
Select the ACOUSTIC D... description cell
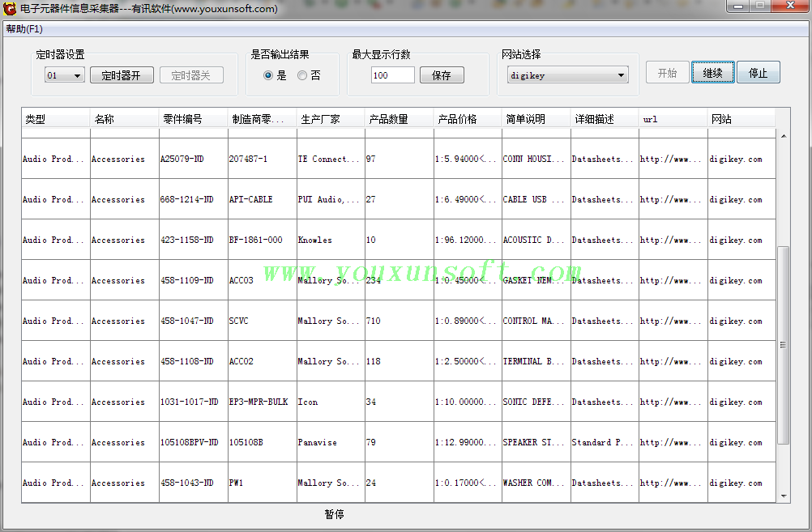tap(536, 240)
